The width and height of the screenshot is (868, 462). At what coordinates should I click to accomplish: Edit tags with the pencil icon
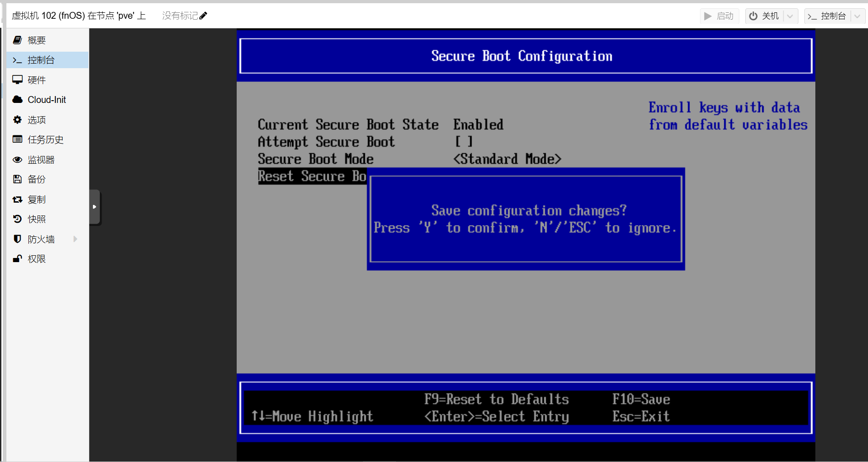coord(203,16)
